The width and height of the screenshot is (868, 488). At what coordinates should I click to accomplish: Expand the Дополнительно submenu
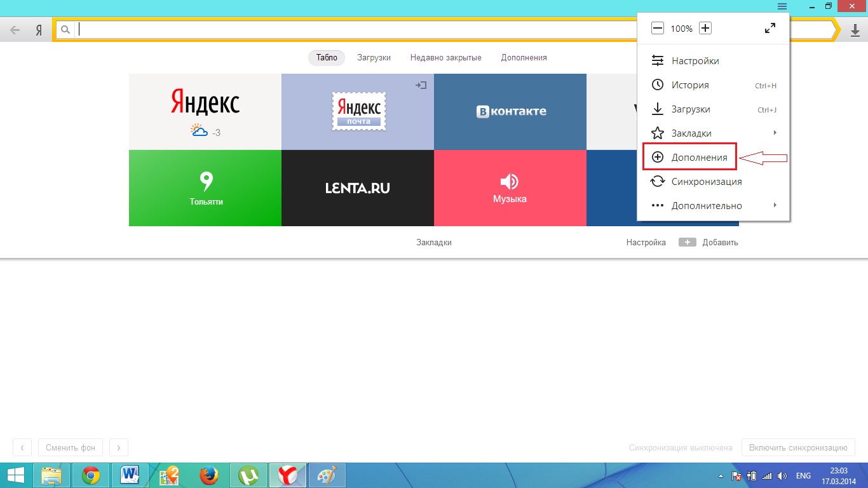(713, 206)
